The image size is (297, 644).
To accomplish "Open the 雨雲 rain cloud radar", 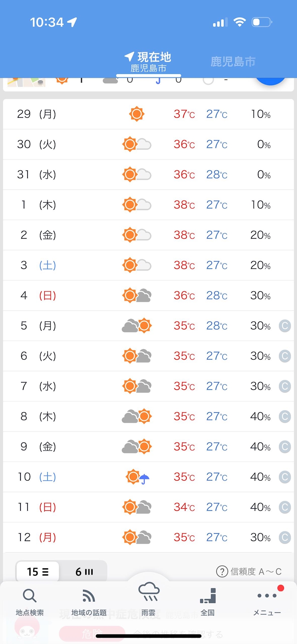I will coord(148,599).
